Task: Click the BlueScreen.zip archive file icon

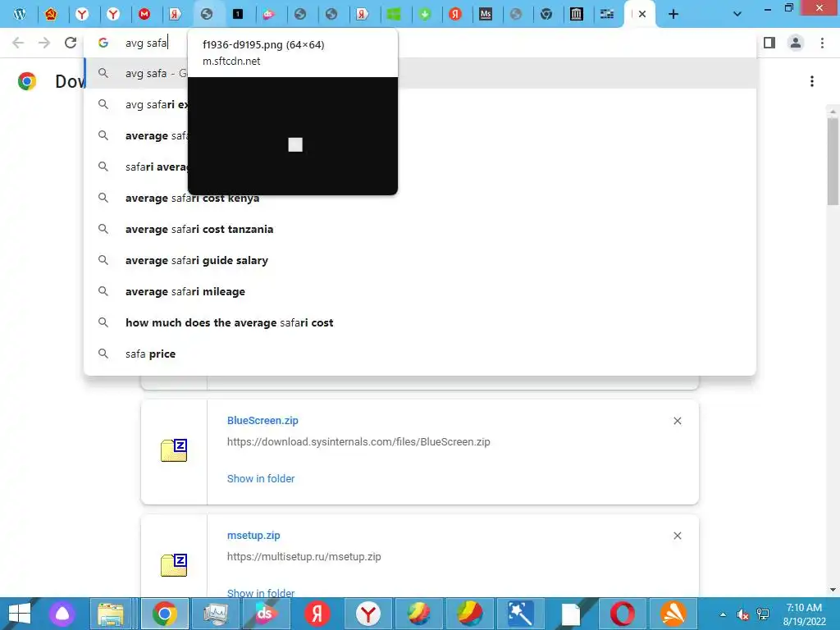Action: pyautogui.click(x=174, y=450)
